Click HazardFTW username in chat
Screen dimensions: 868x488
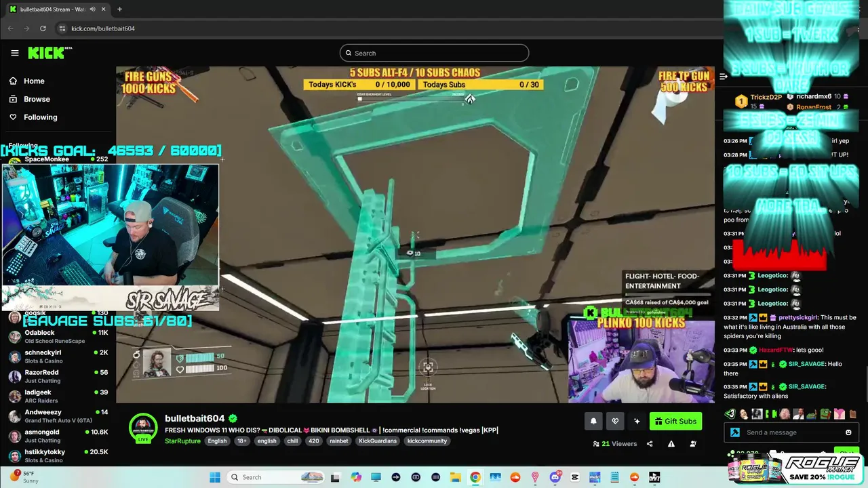point(776,350)
